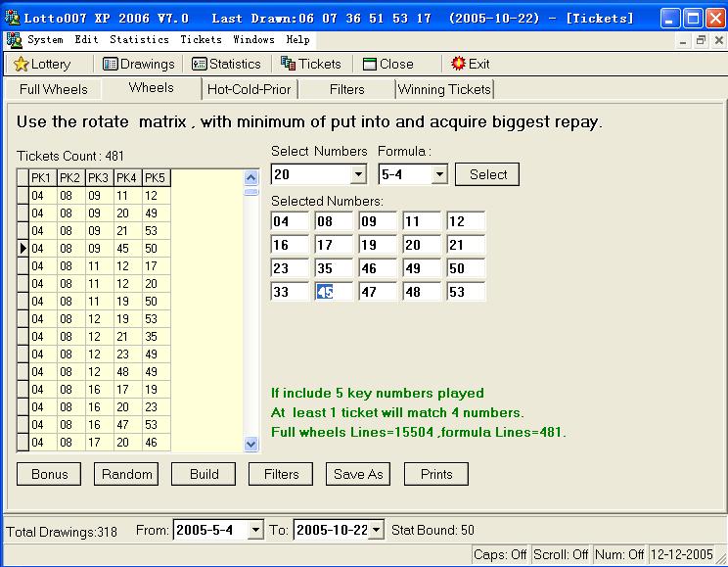Viewport: 728px width, 567px height.
Task: Click the Save As button
Action: tap(358, 474)
